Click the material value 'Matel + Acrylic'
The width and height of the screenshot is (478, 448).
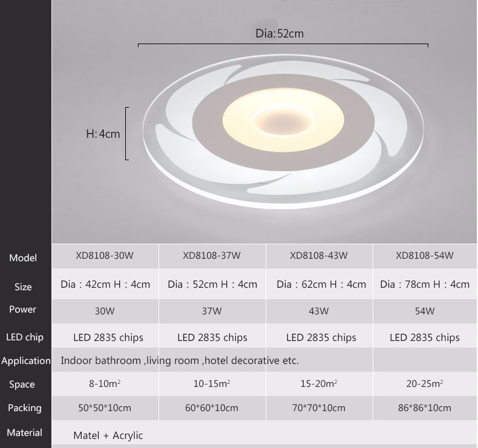108,435
